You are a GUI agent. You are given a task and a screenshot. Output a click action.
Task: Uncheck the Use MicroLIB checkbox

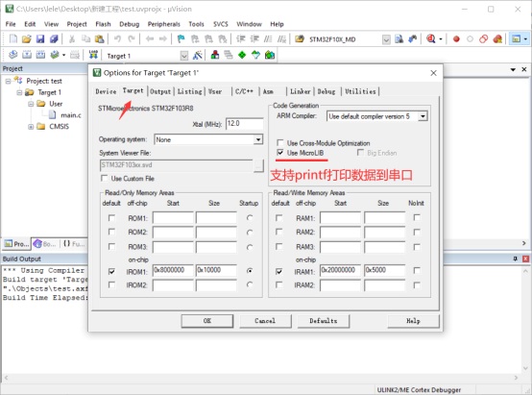coord(280,153)
